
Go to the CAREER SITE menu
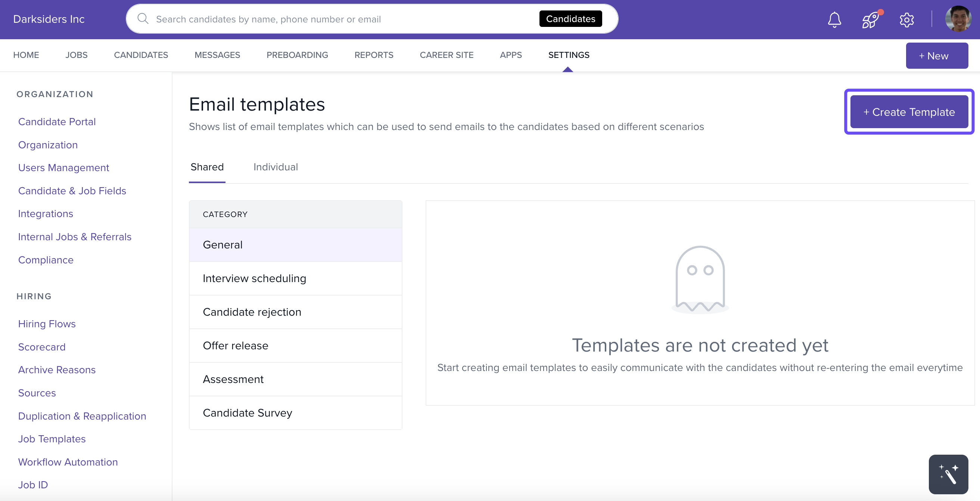[446, 55]
